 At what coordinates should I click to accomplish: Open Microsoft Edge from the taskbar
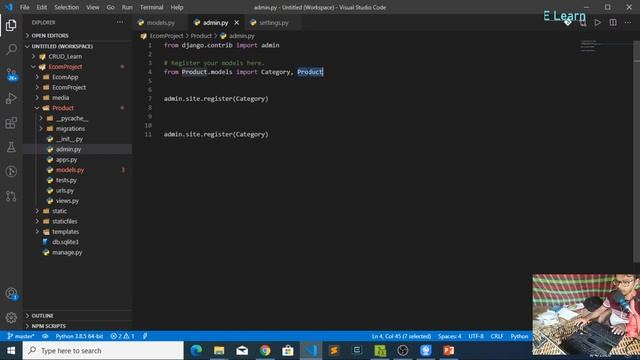point(196,351)
